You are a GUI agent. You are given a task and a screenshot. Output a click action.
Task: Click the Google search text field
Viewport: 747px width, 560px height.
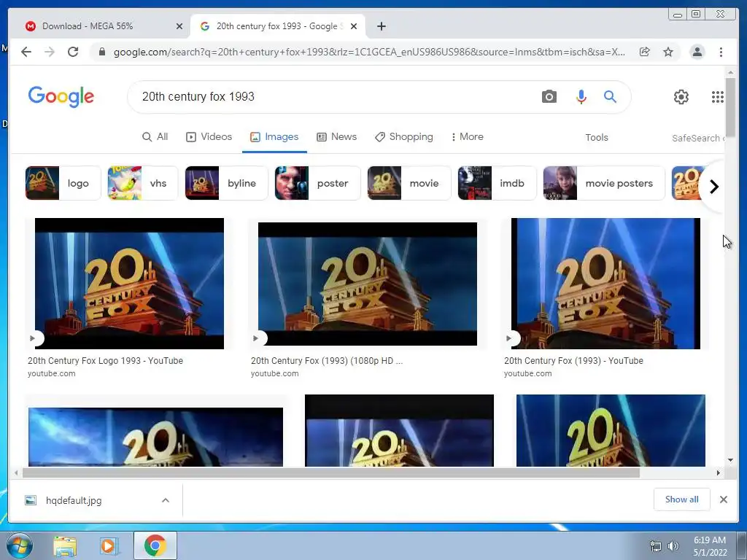tap(333, 97)
